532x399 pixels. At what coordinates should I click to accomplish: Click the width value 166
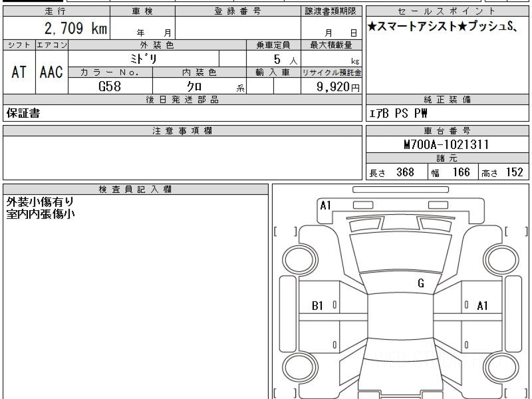point(461,172)
